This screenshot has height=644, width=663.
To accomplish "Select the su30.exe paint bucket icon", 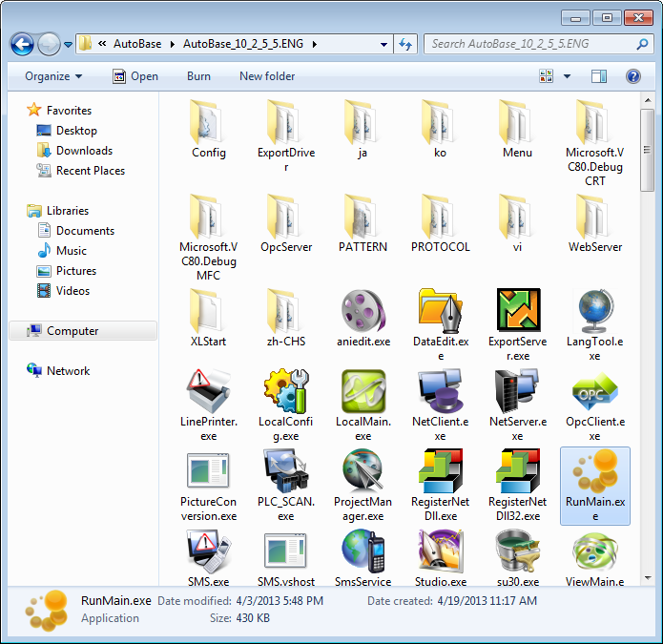I will click(518, 551).
